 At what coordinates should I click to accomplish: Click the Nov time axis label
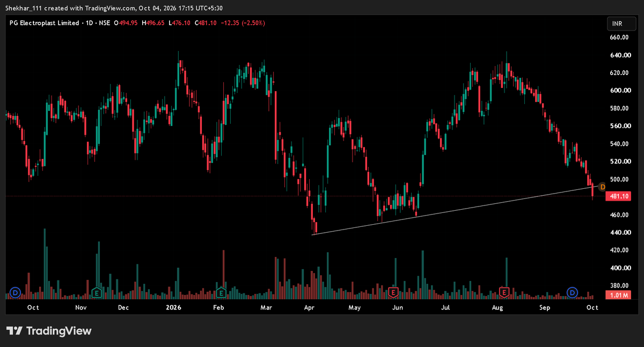[81, 308]
